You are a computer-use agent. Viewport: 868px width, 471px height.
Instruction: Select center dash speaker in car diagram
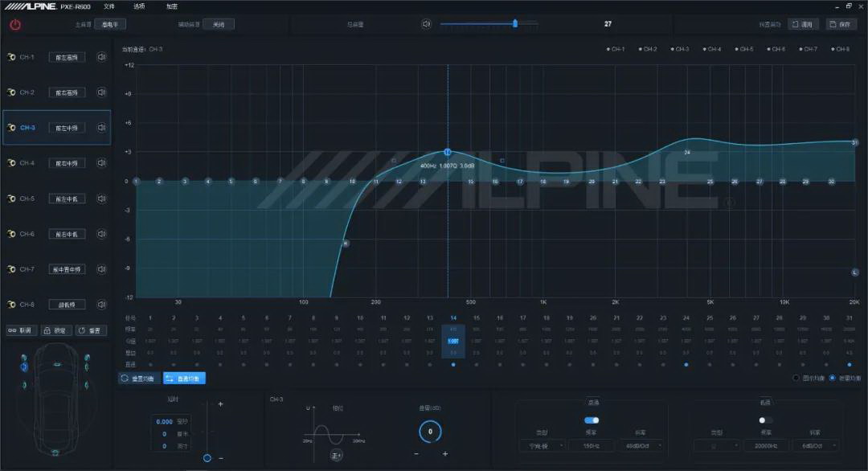57,364
